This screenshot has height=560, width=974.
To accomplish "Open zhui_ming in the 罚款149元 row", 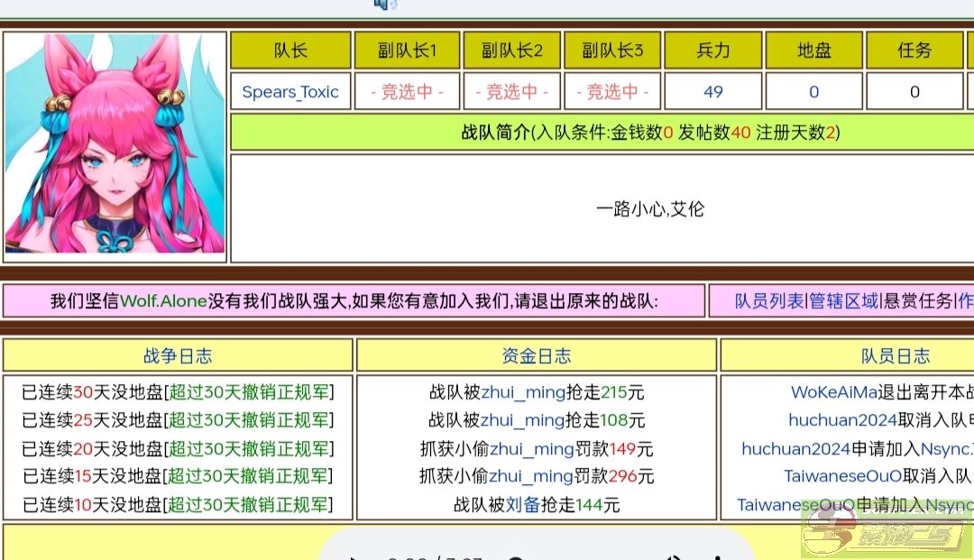I will point(532,449).
